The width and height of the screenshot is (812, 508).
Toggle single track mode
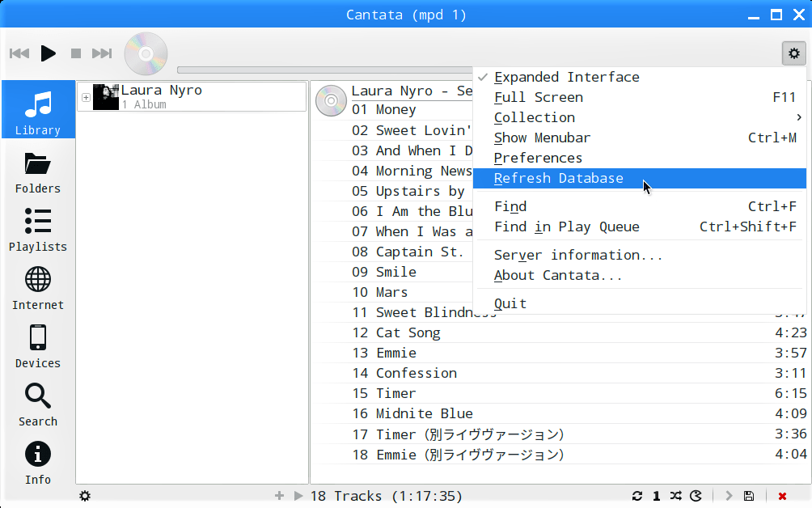656,496
